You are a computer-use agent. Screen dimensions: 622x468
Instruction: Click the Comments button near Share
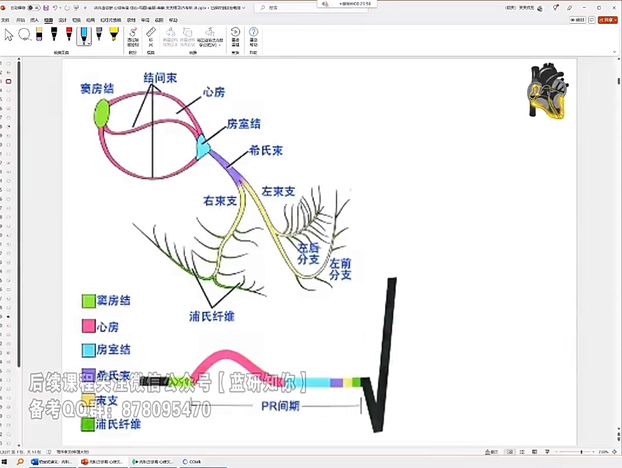(592, 20)
